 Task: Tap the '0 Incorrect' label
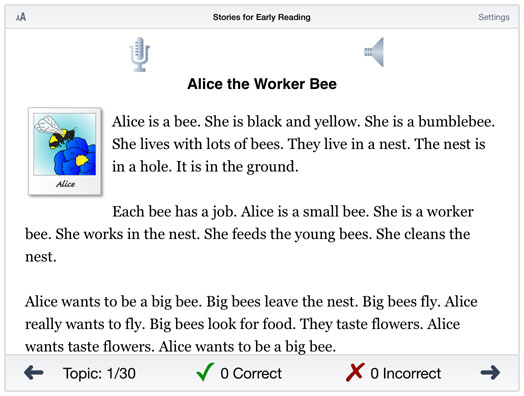click(406, 373)
